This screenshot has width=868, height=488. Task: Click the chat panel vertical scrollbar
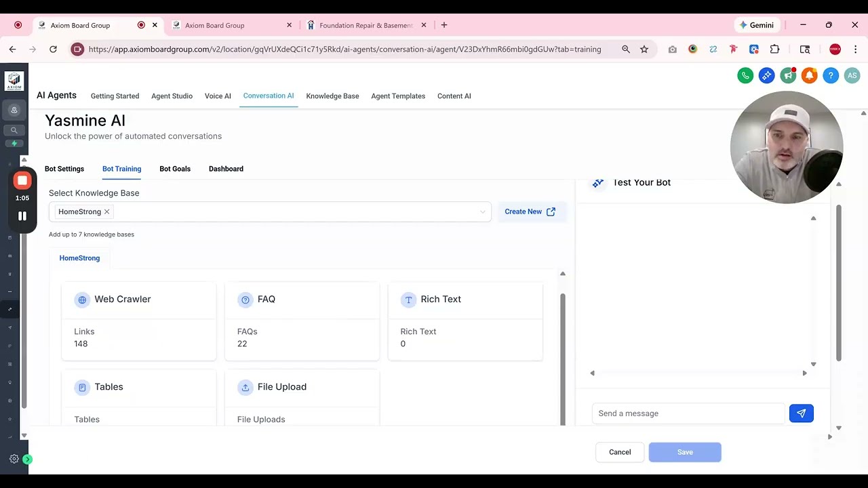(838, 283)
